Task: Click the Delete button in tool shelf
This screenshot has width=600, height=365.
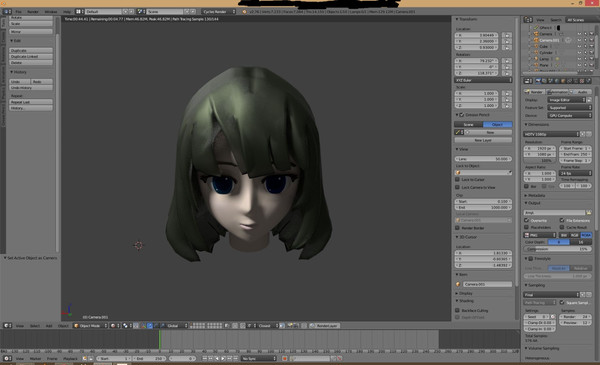Action: click(31, 62)
